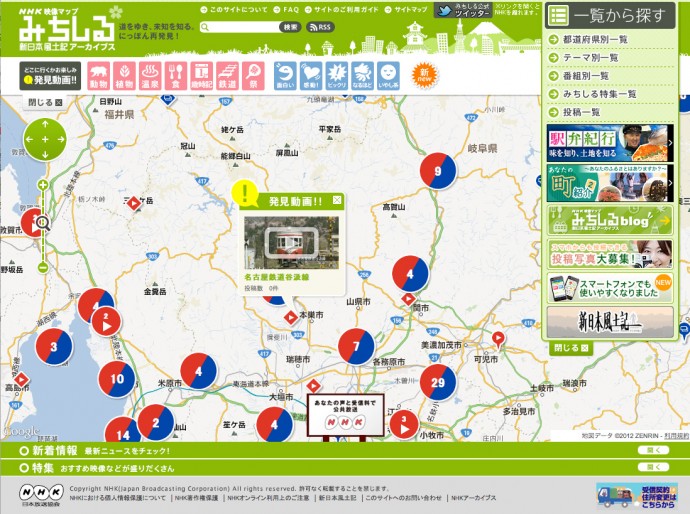Image resolution: width=690 pixels, height=514 pixels.
Task: Click the diamond marker at 本巣市
Action: click(291, 317)
